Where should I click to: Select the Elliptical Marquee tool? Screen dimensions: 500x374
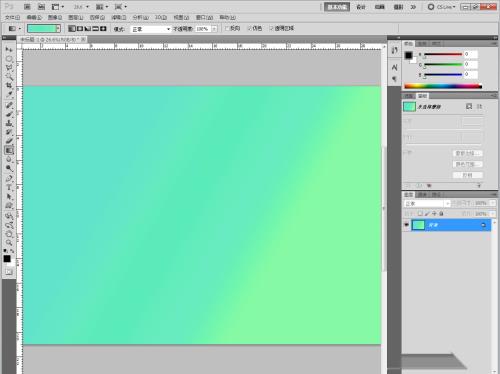coord(9,59)
